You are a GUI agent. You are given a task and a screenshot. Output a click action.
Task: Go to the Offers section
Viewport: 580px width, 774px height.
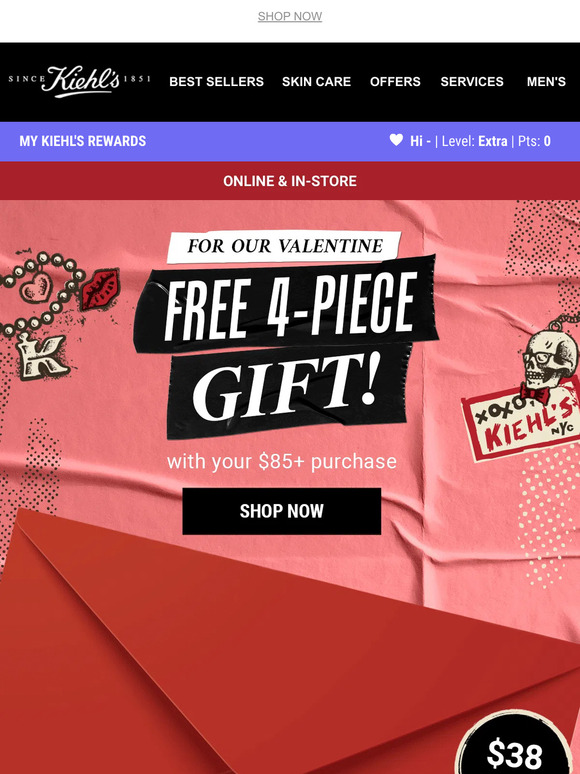click(x=395, y=81)
